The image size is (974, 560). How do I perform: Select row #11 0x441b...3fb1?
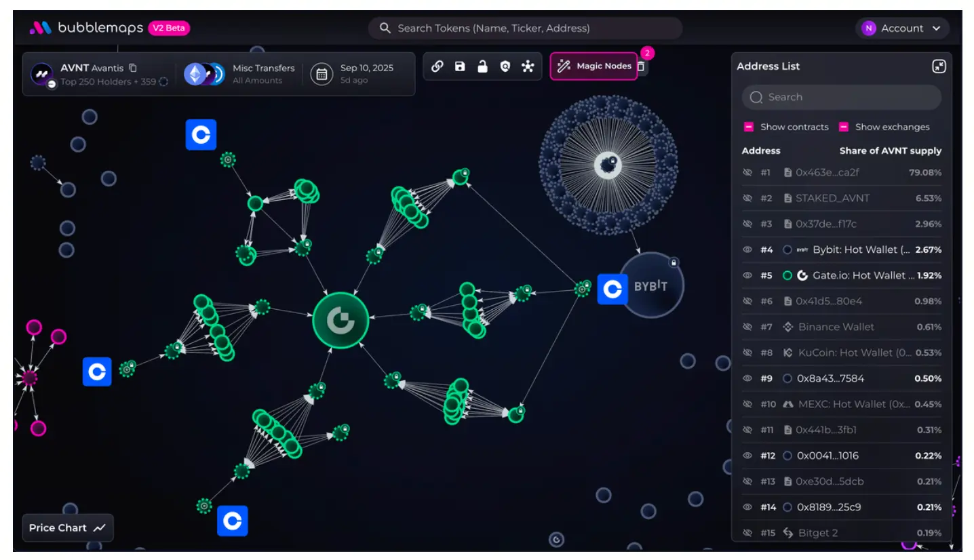841,430
